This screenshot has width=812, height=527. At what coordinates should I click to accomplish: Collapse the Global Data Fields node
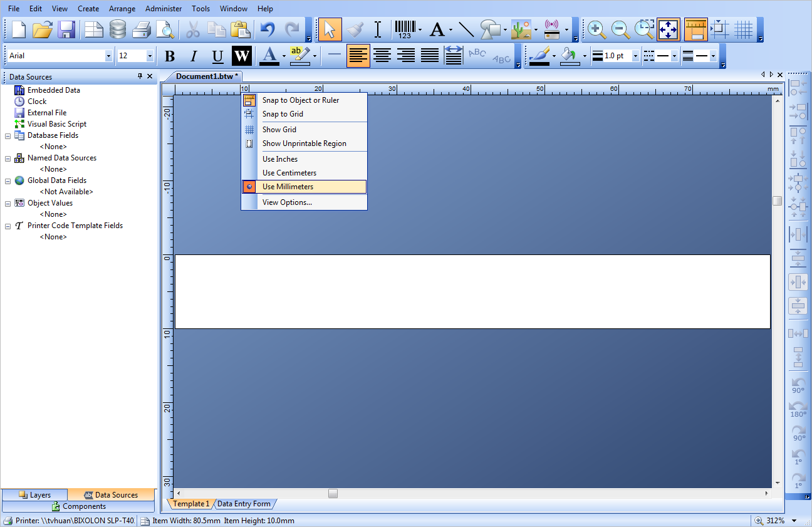point(8,180)
